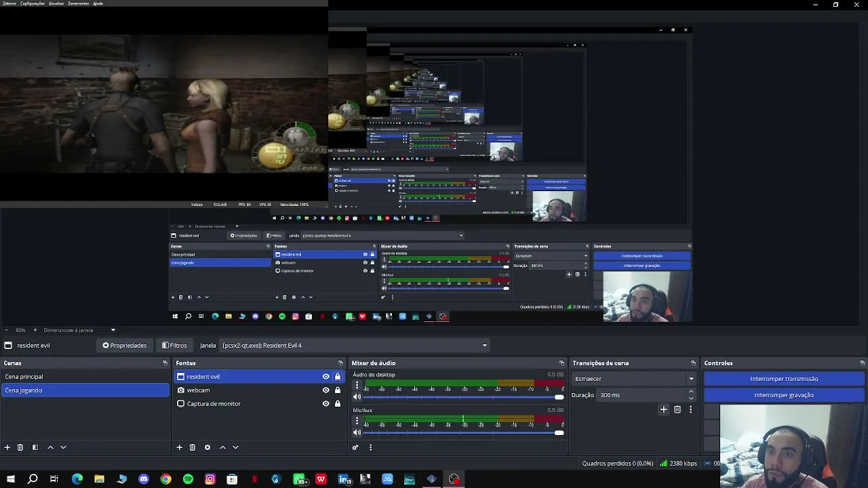Viewport: 868px width, 488px height.
Task: Remove the selected source with trash icon
Action: coord(193,447)
